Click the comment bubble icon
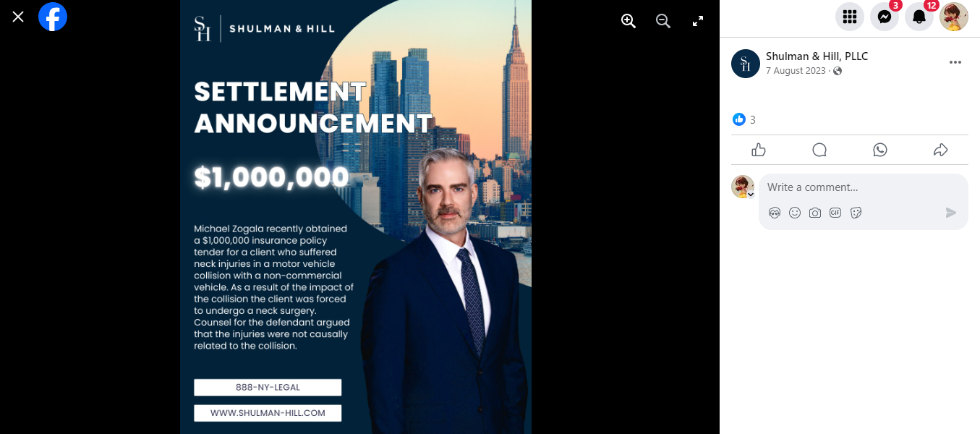980x434 pixels. point(819,150)
